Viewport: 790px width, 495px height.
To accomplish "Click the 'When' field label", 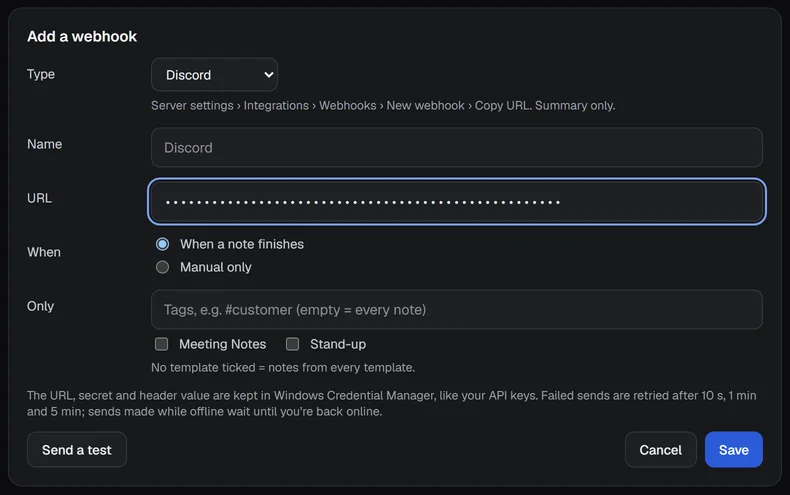I will (x=44, y=252).
